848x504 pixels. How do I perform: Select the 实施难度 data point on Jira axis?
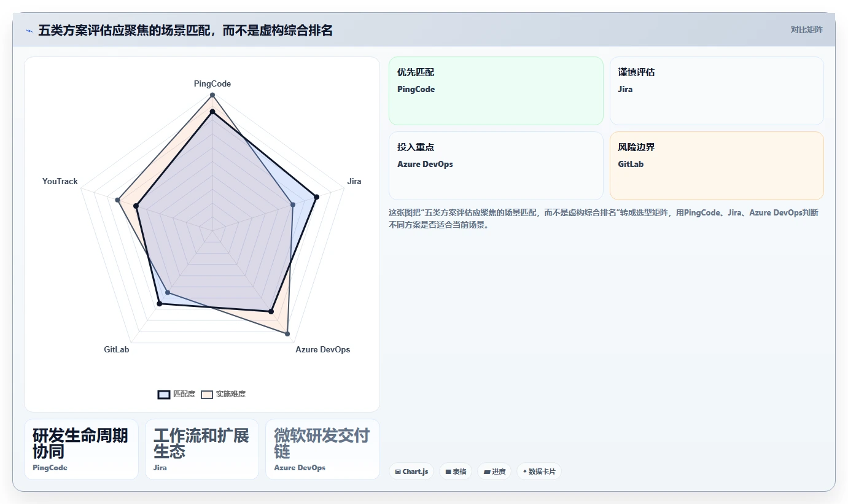point(293,204)
